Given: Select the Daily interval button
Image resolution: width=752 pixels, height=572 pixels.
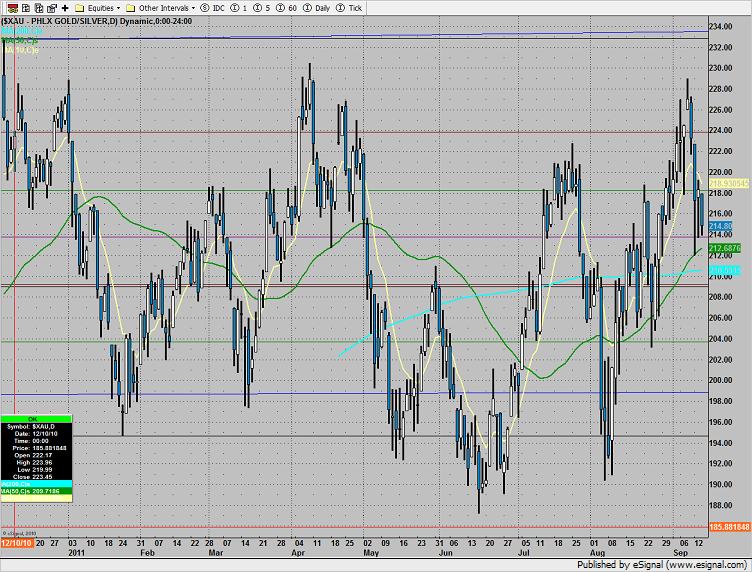Looking at the screenshot, I should coord(317,8).
